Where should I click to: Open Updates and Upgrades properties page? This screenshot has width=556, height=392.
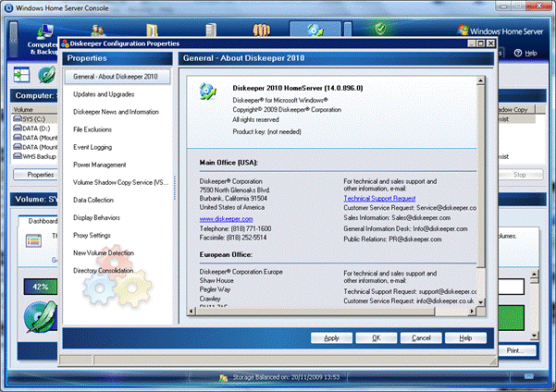click(104, 94)
